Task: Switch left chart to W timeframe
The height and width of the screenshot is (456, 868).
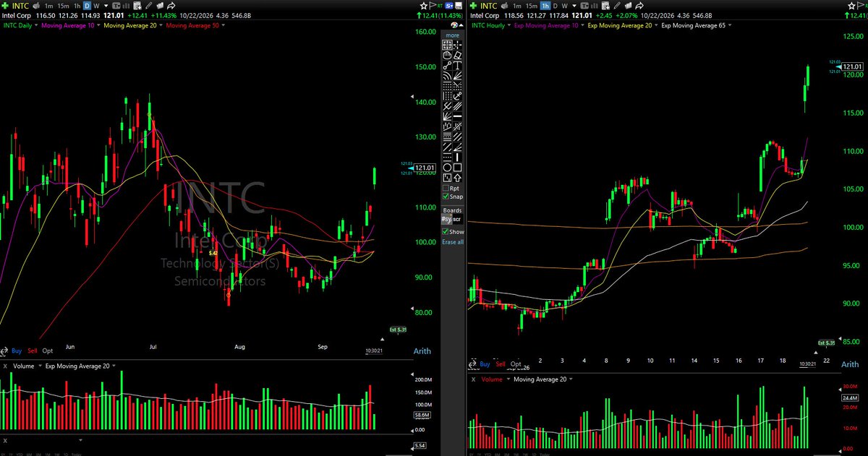Action: (96, 6)
